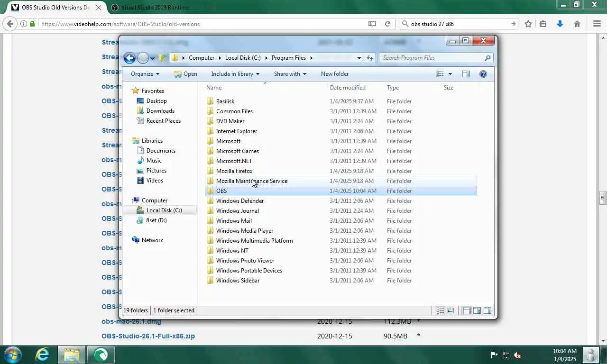Click the magnifier in Search Program Files
The image size is (607, 364).
[487, 58]
